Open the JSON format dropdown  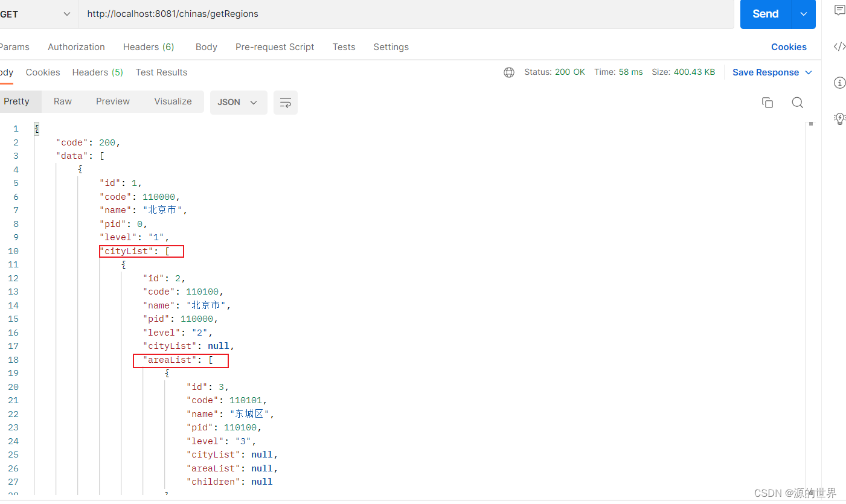(239, 103)
